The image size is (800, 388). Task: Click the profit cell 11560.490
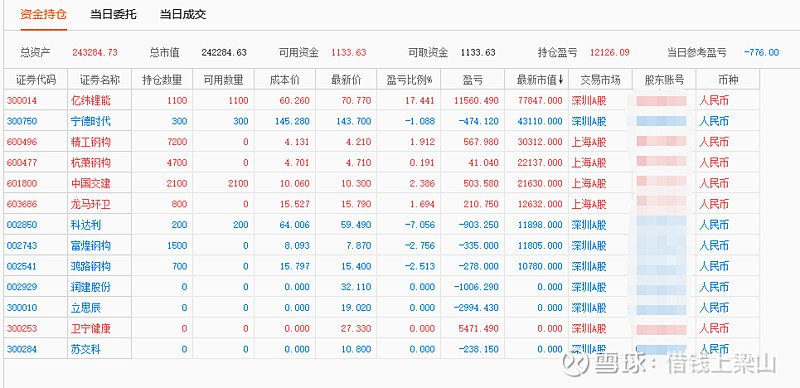click(477, 101)
